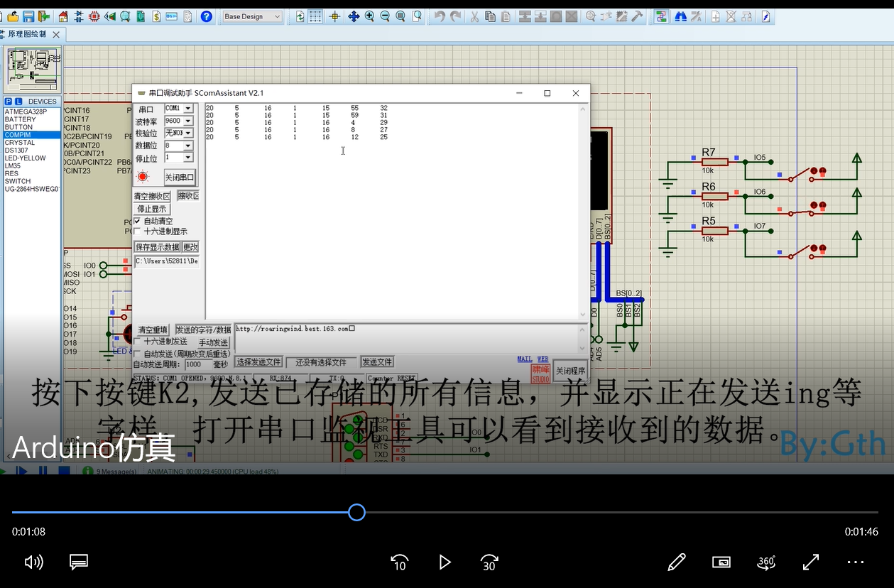Click the video progress slider knob

(x=356, y=512)
